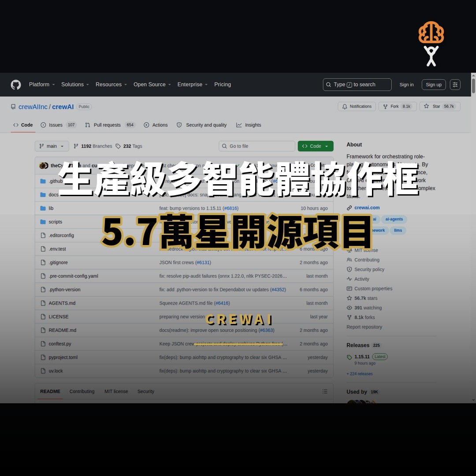
Task: Click the llms topic tag
Action: pos(398,231)
